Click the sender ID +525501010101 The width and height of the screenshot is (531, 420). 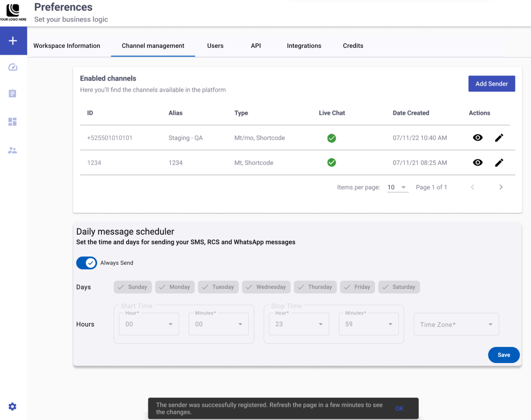tap(110, 138)
